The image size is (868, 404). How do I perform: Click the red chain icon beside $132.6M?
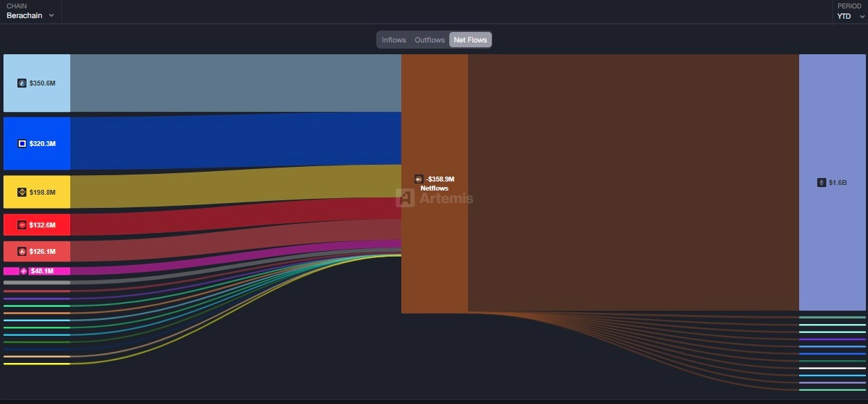point(22,225)
